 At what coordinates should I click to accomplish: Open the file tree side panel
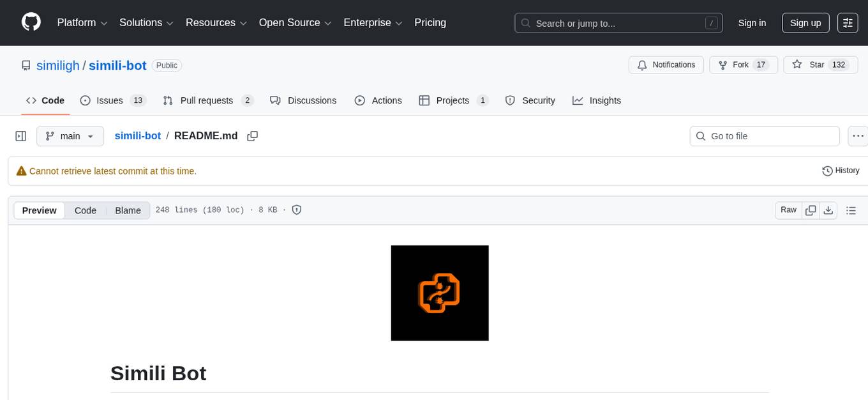[x=20, y=135]
